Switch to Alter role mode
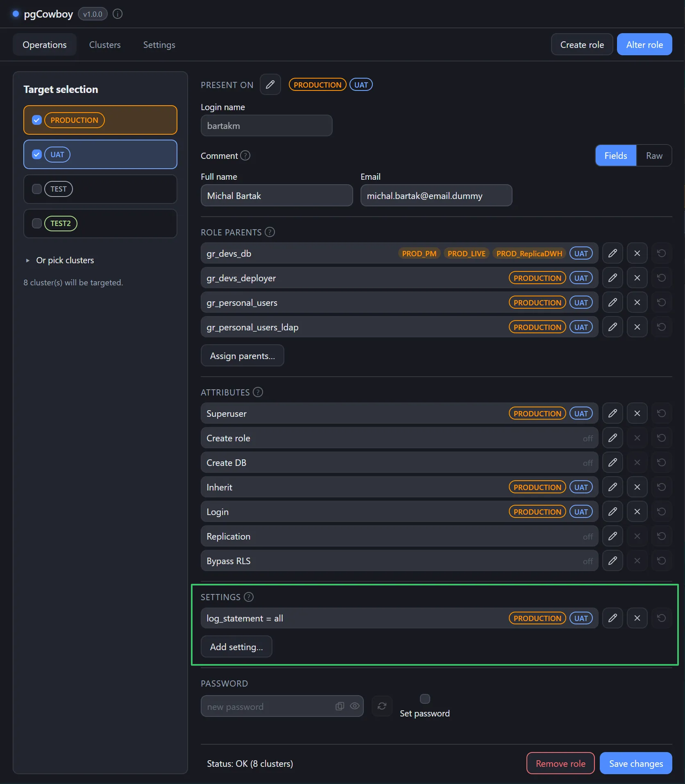The height and width of the screenshot is (784, 685). click(644, 45)
